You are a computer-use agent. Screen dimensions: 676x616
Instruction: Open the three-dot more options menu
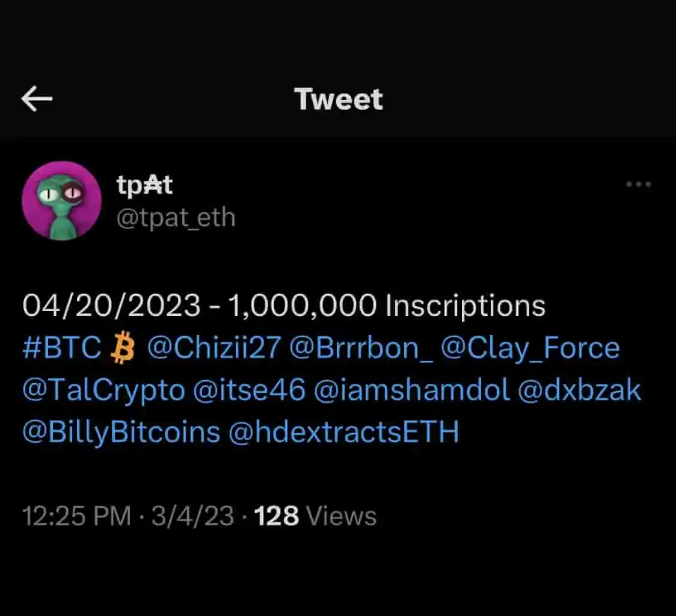coord(638,185)
